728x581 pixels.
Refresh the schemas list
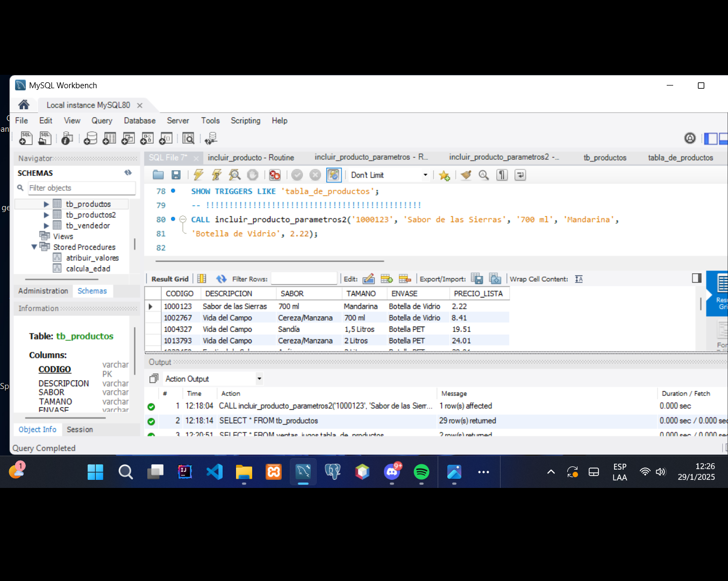[128, 173]
